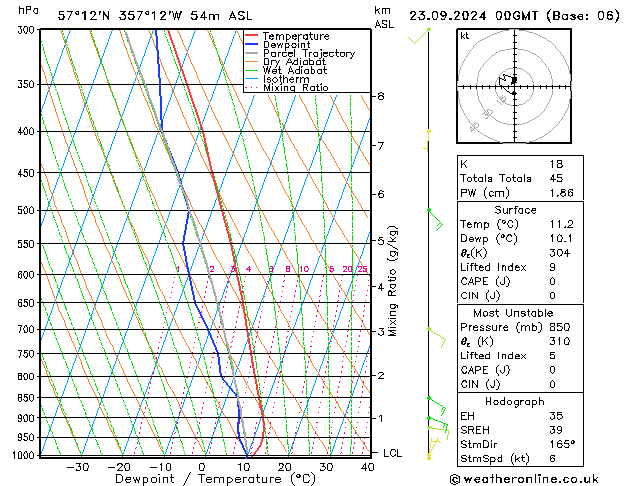Click the surface Temp value 11.2

562,224
